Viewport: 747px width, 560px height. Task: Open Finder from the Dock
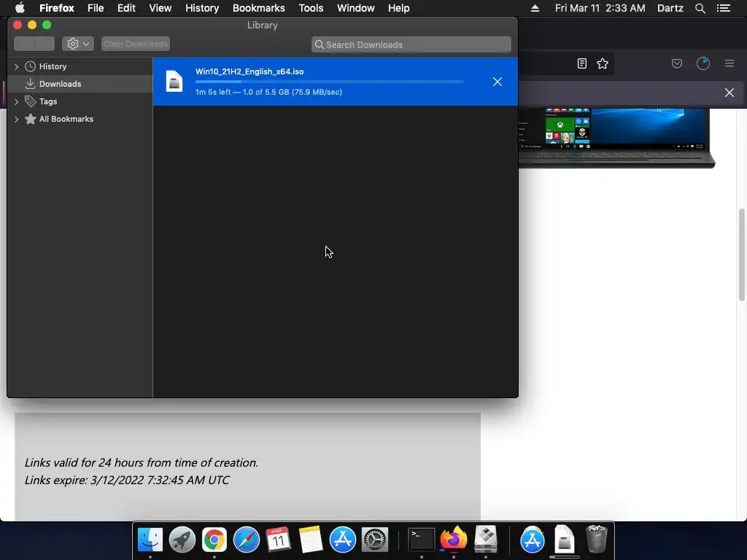(150, 540)
